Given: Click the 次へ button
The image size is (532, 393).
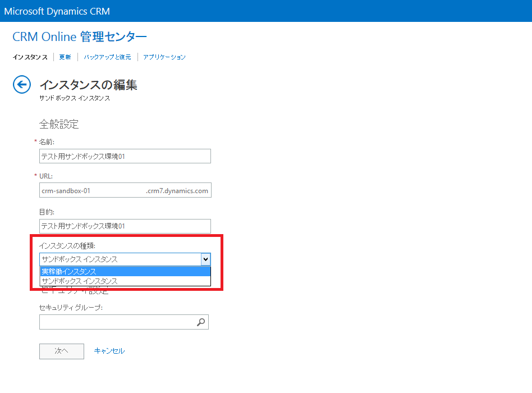Looking at the screenshot, I should point(62,351).
